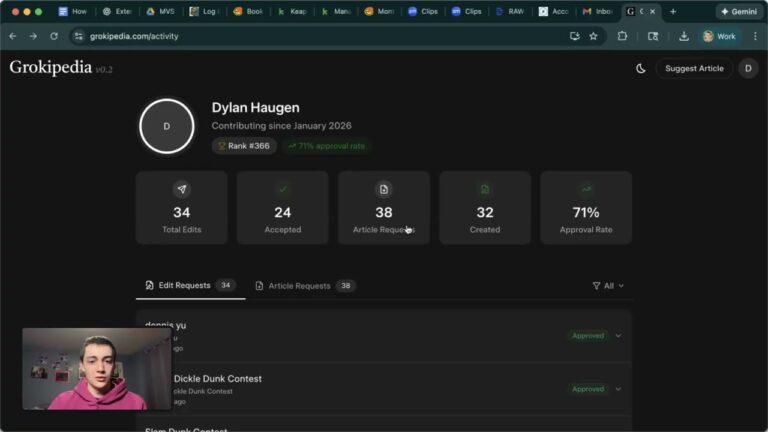Open the D user avatar menu
Viewport: 768px width, 432px height.
tap(748, 69)
